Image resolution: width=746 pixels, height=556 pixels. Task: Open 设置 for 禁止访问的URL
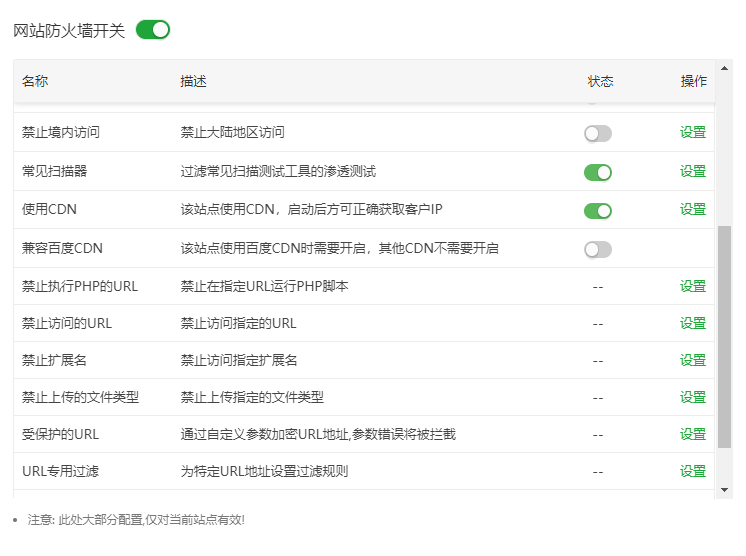693,323
